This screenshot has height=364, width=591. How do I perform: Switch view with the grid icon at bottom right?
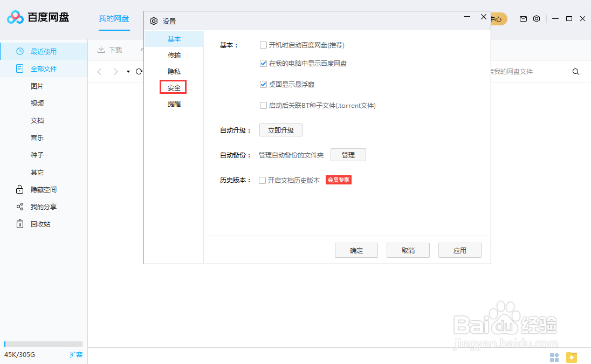(x=554, y=357)
